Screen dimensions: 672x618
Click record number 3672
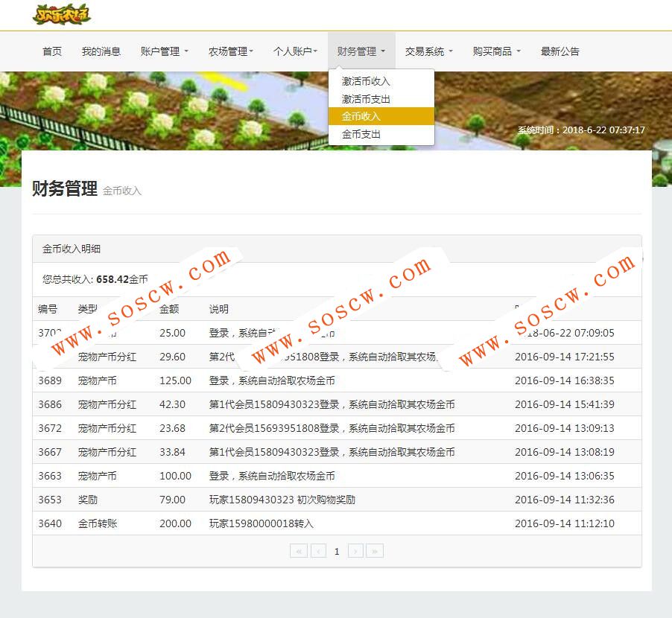pyautogui.click(x=50, y=428)
